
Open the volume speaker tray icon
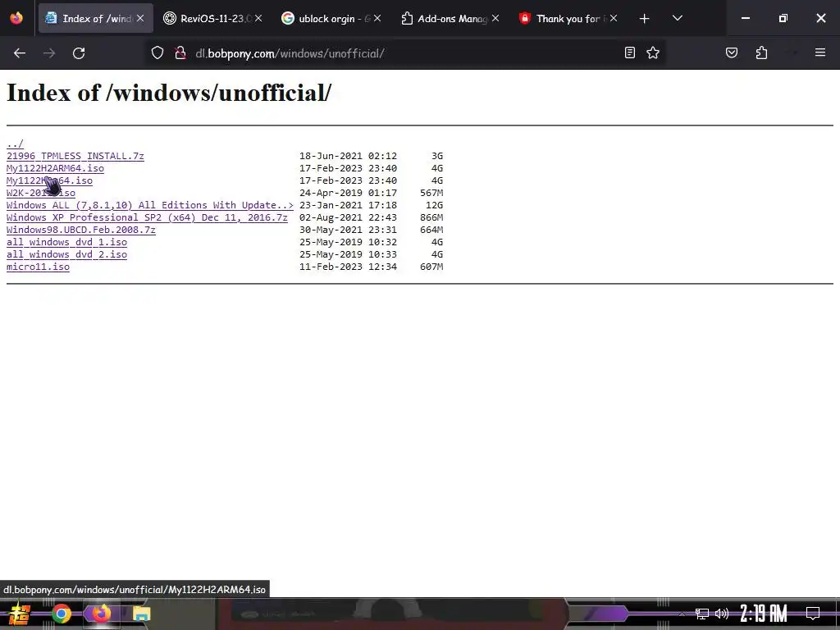[722, 614]
